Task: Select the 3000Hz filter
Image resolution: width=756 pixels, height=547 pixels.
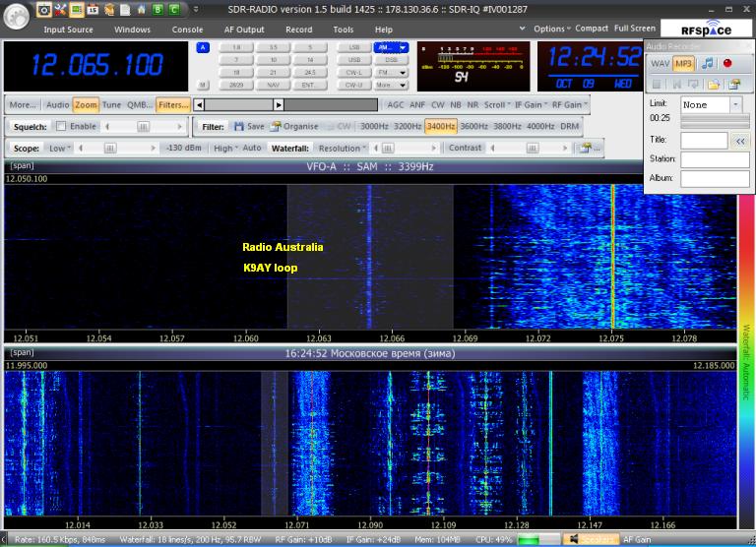Action: [374, 126]
